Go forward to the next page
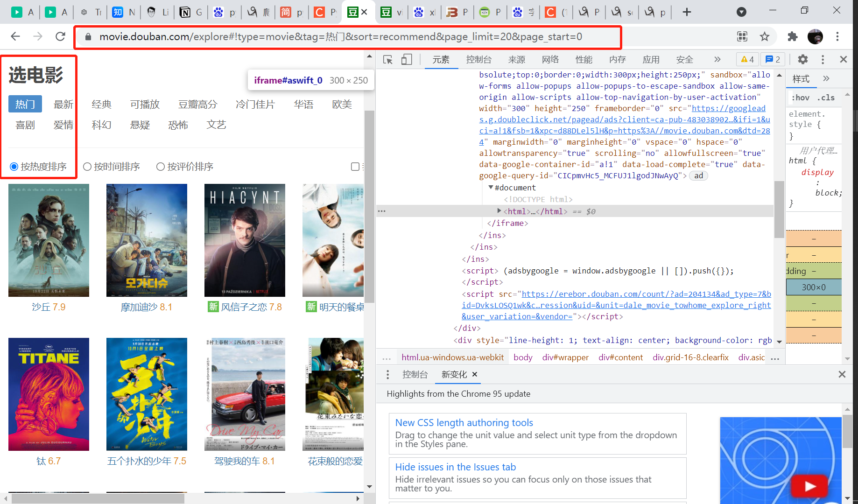Screen dimensions: 858x504 click(38, 36)
